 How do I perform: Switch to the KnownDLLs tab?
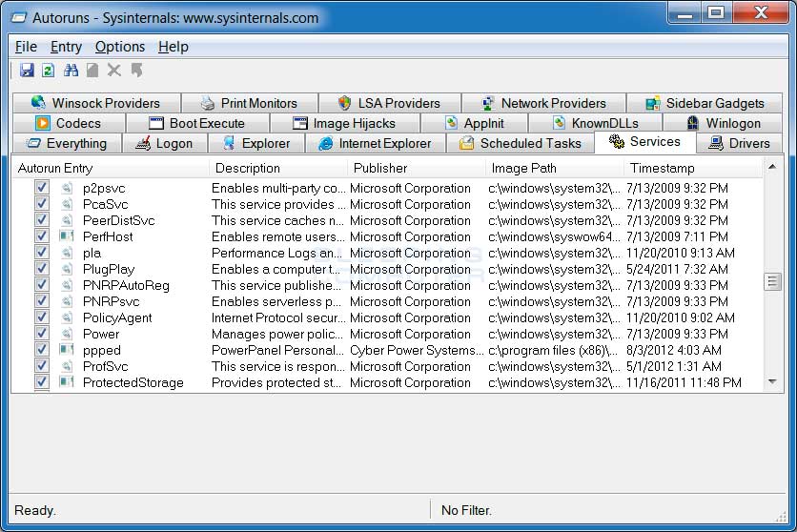click(x=595, y=123)
